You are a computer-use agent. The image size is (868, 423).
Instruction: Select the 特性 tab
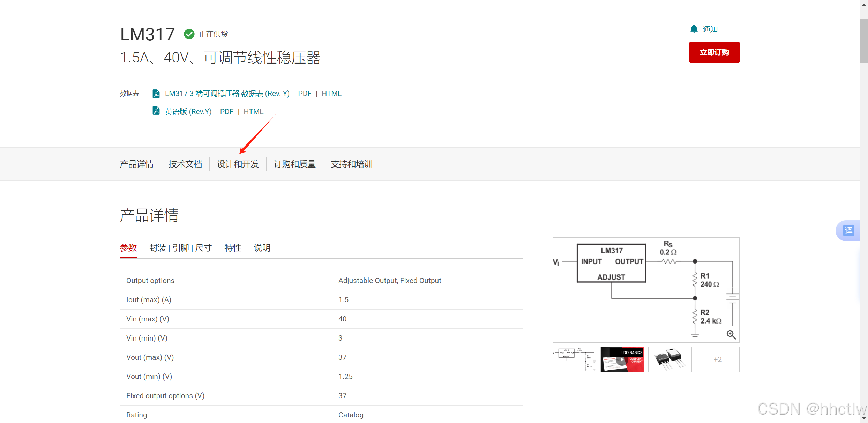tap(233, 248)
